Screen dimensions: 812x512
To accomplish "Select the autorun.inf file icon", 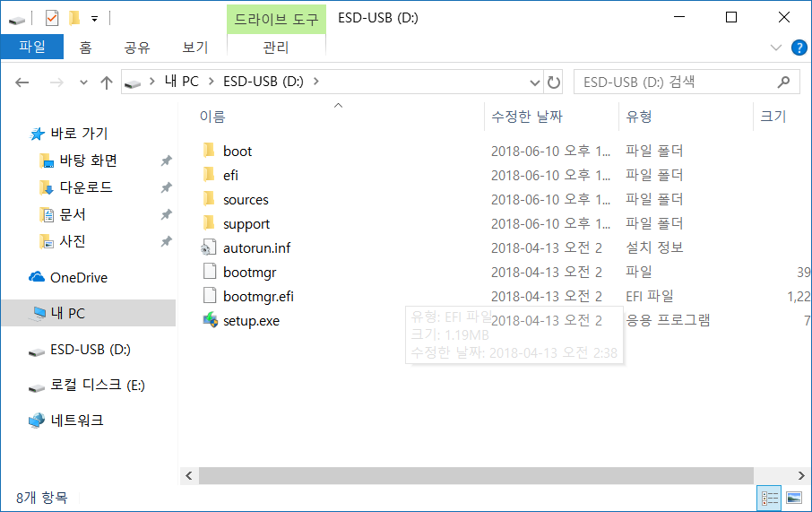I will click(209, 247).
